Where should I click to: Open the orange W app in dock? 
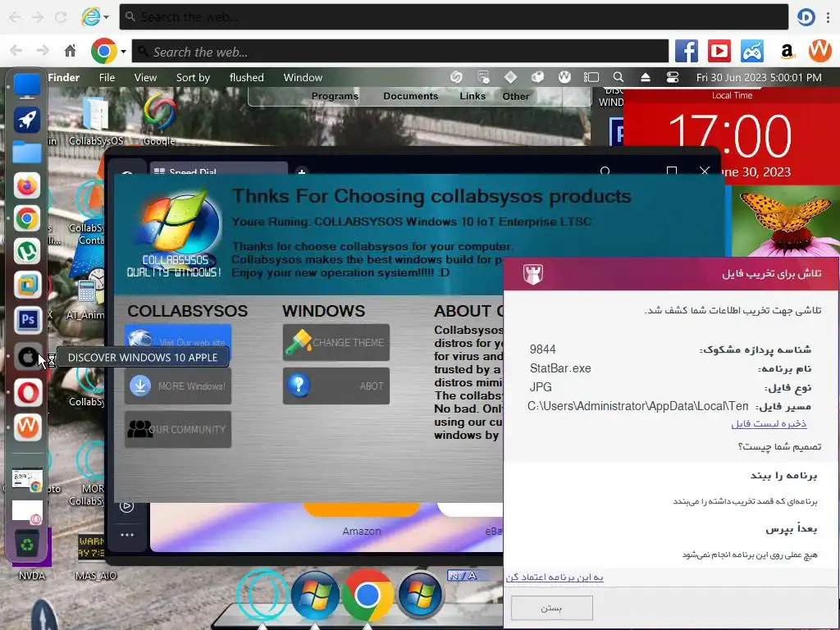[x=27, y=427]
